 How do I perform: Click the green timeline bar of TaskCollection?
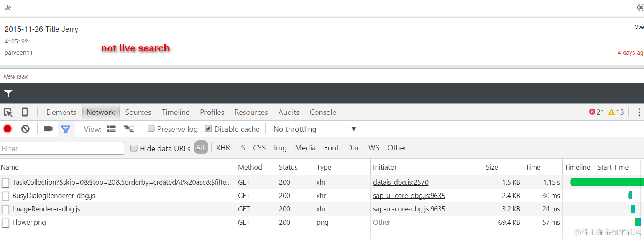click(x=607, y=182)
